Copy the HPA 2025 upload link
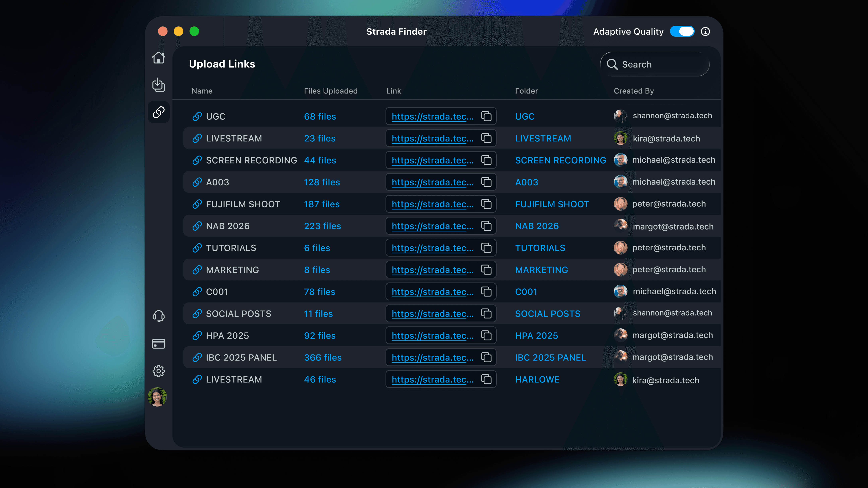Screen dimensions: 868x488 click(x=486, y=336)
